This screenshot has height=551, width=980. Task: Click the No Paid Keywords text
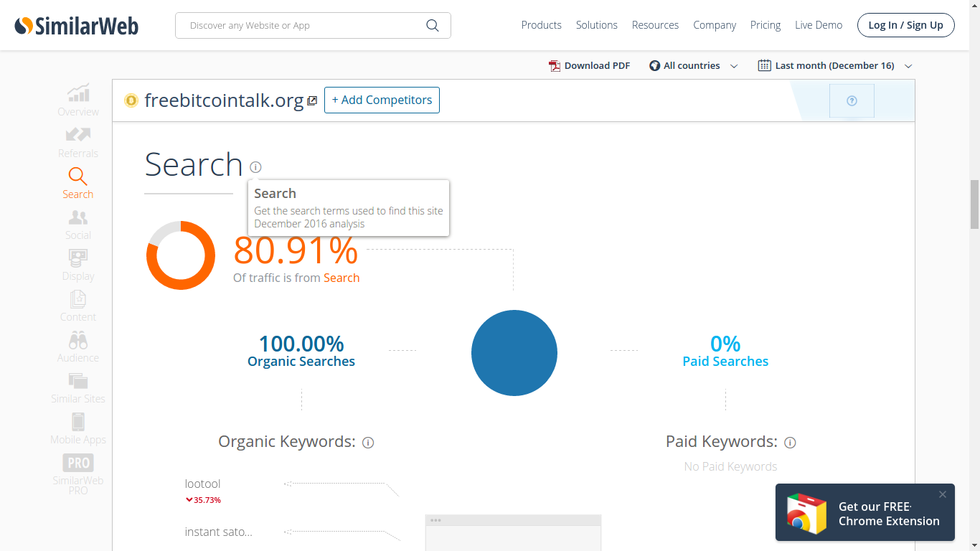click(x=730, y=466)
